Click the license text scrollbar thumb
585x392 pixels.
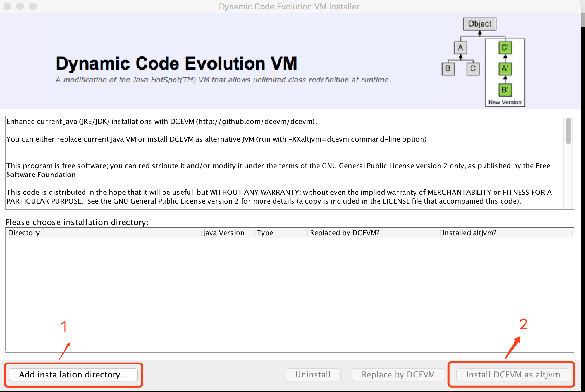coord(569,131)
